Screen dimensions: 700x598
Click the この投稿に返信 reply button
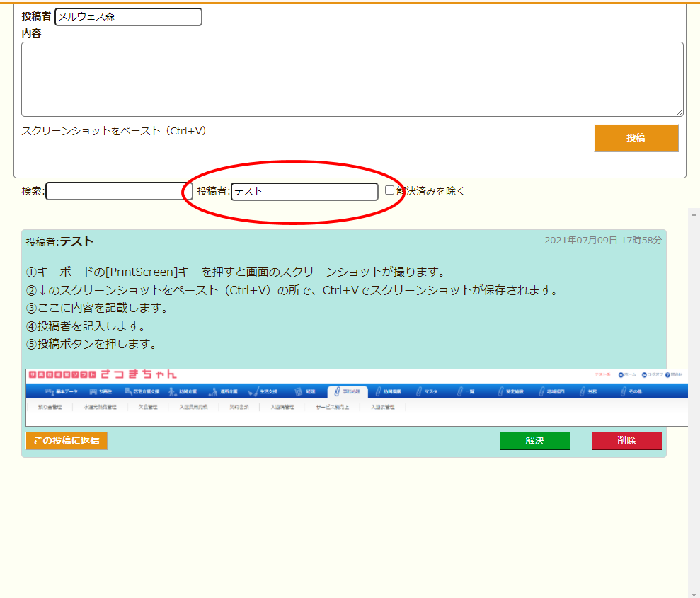pyautogui.click(x=67, y=441)
